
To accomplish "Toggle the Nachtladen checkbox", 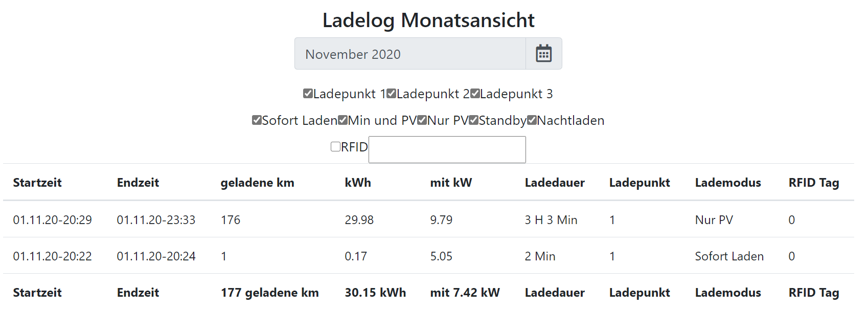I will tap(532, 120).
